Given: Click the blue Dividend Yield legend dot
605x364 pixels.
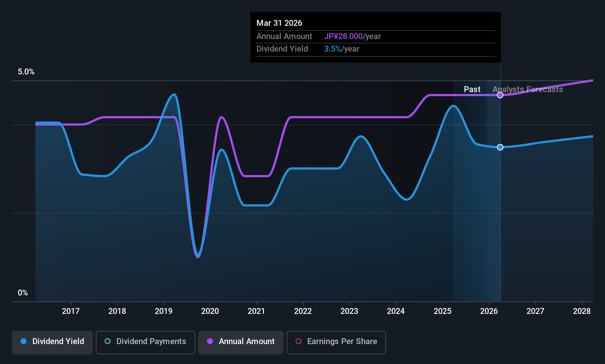Looking at the screenshot, I should pyautogui.click(x=24, y=341).
